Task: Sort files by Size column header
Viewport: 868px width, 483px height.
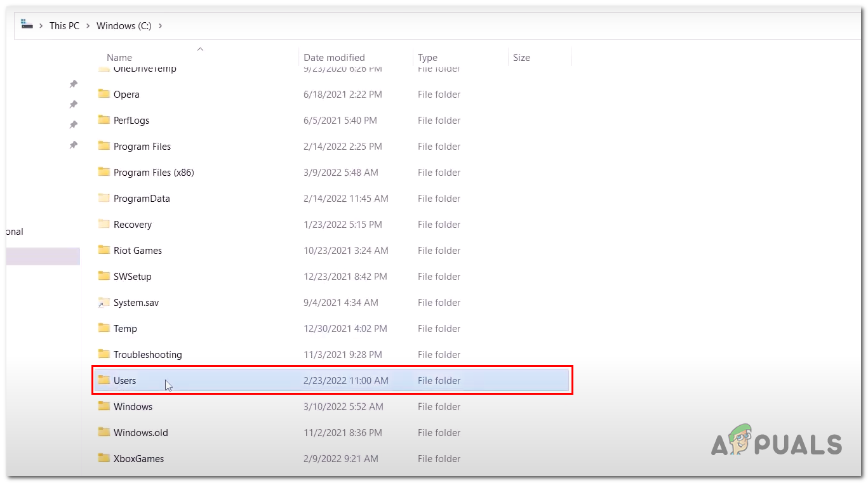Action: point(521,57)
